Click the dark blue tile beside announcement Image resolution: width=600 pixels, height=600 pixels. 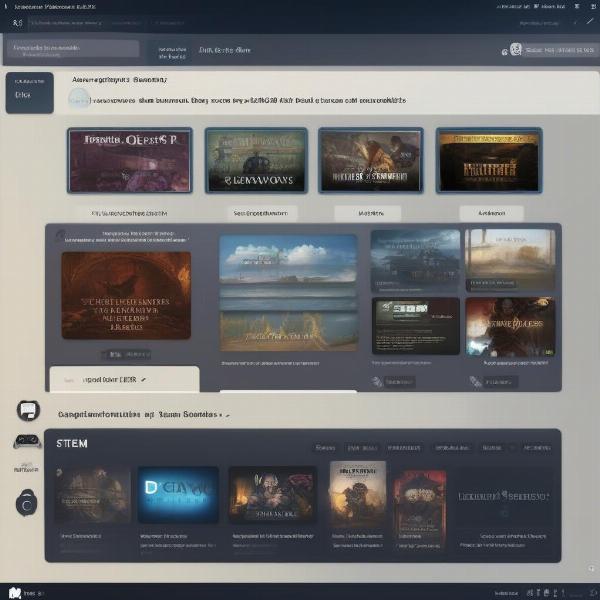(x=29, y=93)
